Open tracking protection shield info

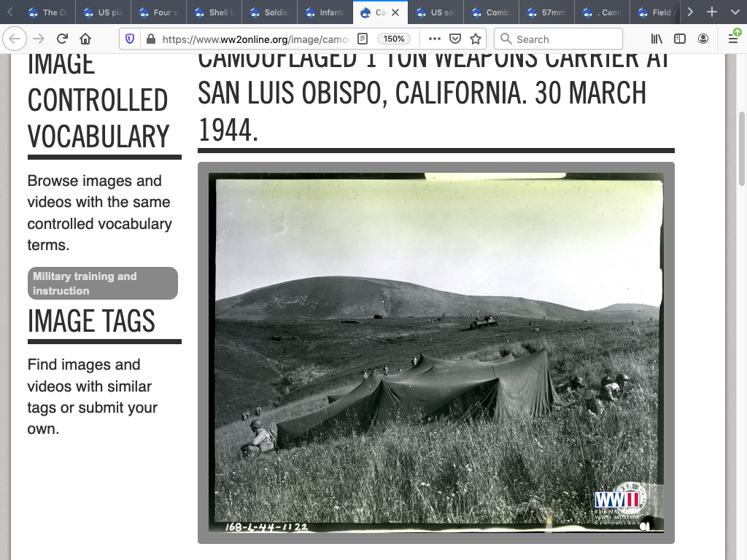click(x=131, y=39)
